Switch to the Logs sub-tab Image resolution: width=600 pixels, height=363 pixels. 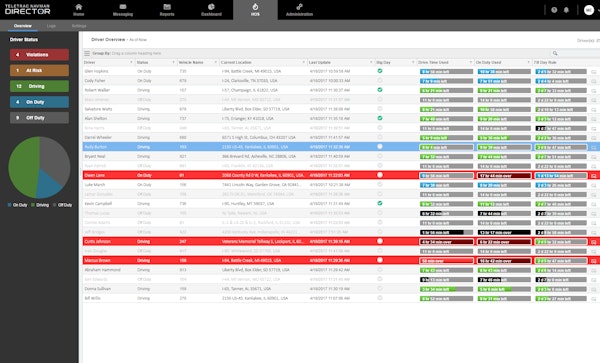tap(51, 26)
